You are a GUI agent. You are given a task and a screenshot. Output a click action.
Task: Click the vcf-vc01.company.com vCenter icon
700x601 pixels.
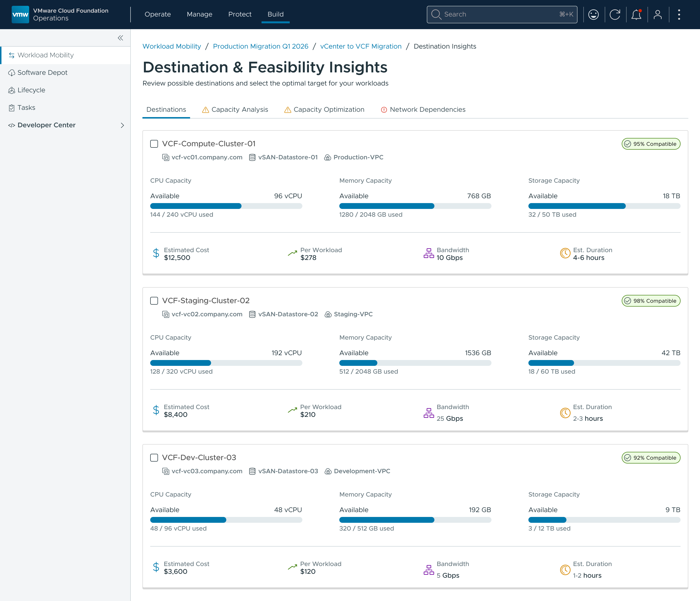[x=166, y=157]
